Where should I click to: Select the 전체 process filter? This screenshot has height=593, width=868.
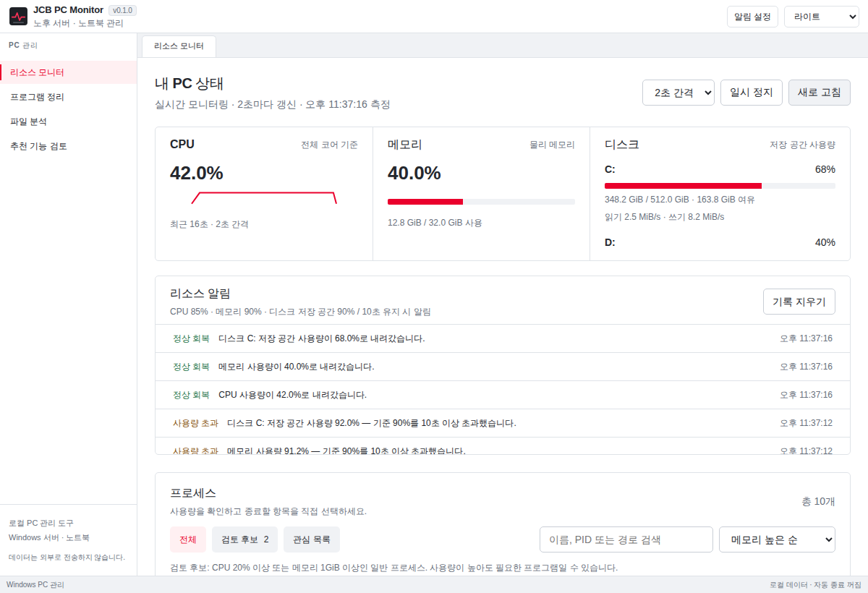click(x=188, y=539)
